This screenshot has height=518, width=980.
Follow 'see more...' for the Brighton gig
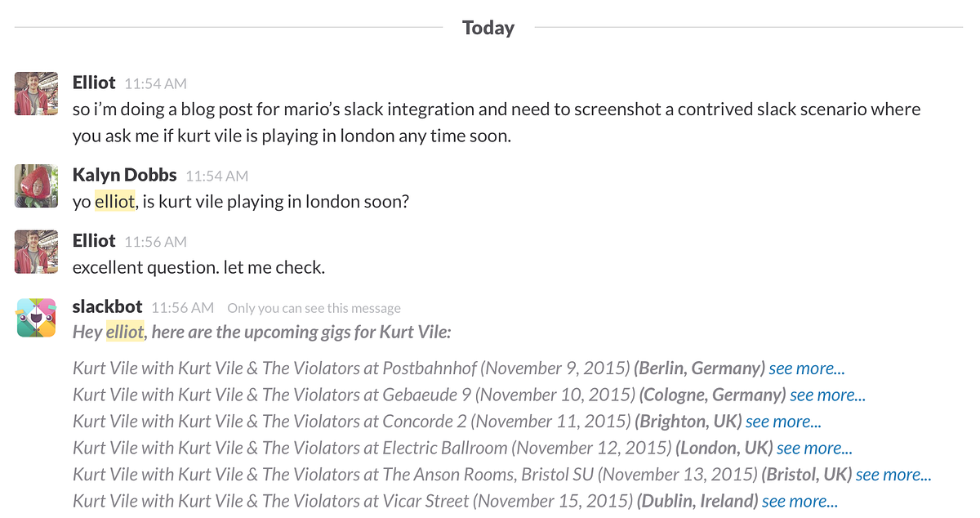click(783, 422)
